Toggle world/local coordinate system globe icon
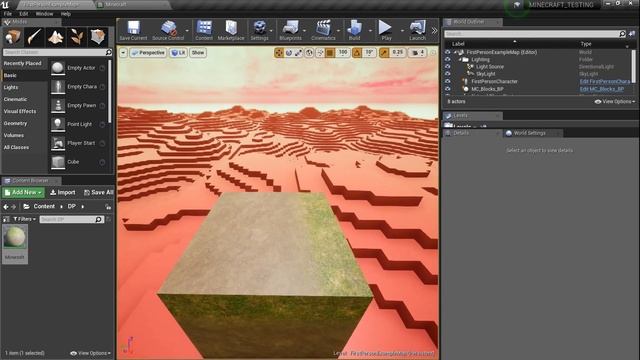This screenshot has height=360, width=640. coord(309,53)
